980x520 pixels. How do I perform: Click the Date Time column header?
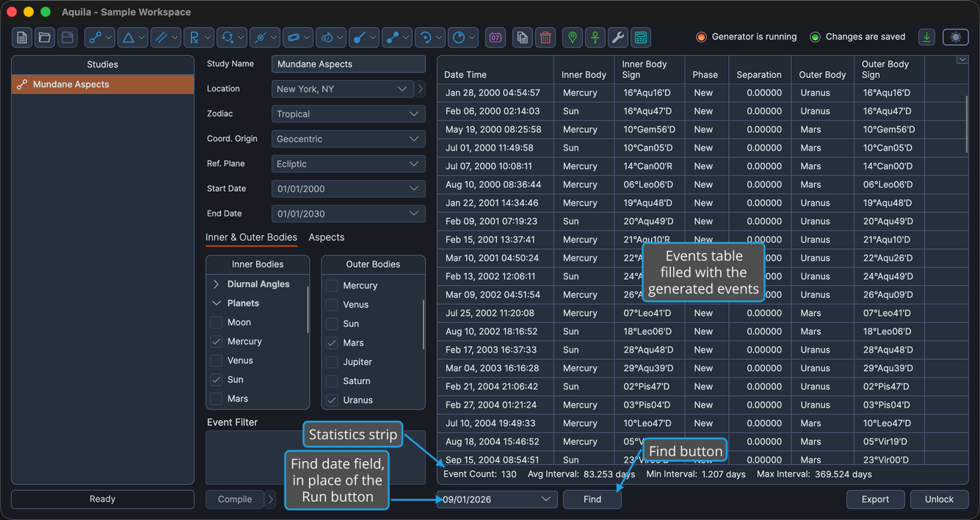tap(496, 70)
